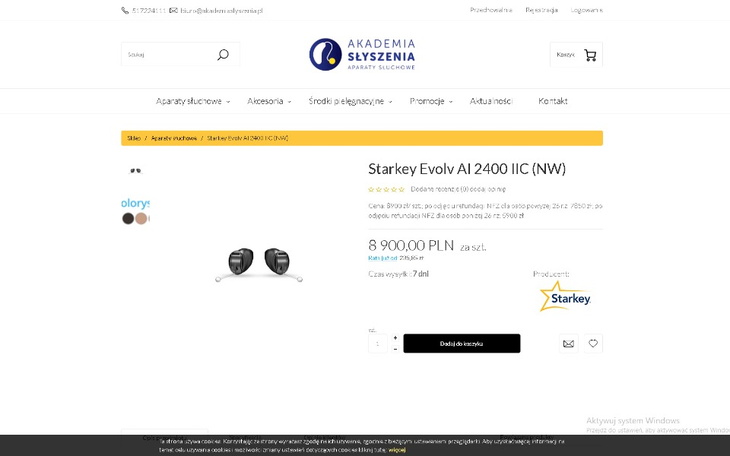Open the shopping cart icon
The height and width of the screenshot is (456, 730).
coord(590,55)
